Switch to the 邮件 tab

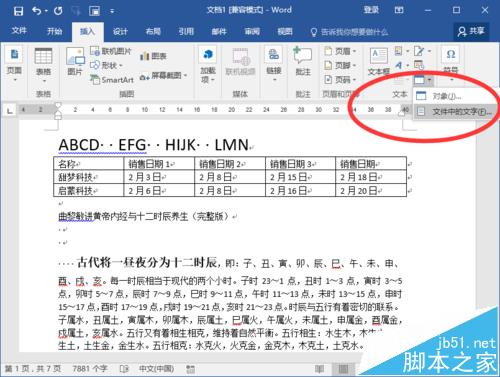219,31
